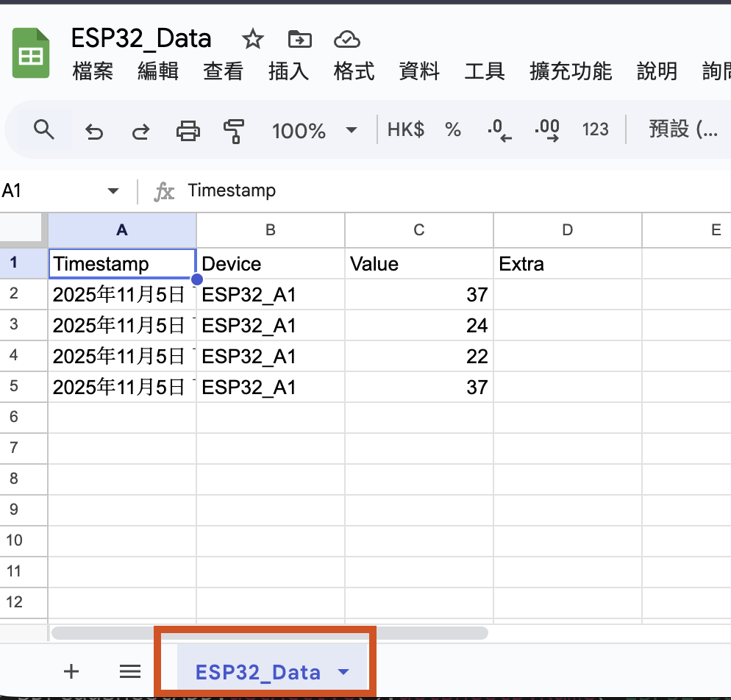Open the toolbar search magnifier
731x700 pixels.
tap(45, 130)
